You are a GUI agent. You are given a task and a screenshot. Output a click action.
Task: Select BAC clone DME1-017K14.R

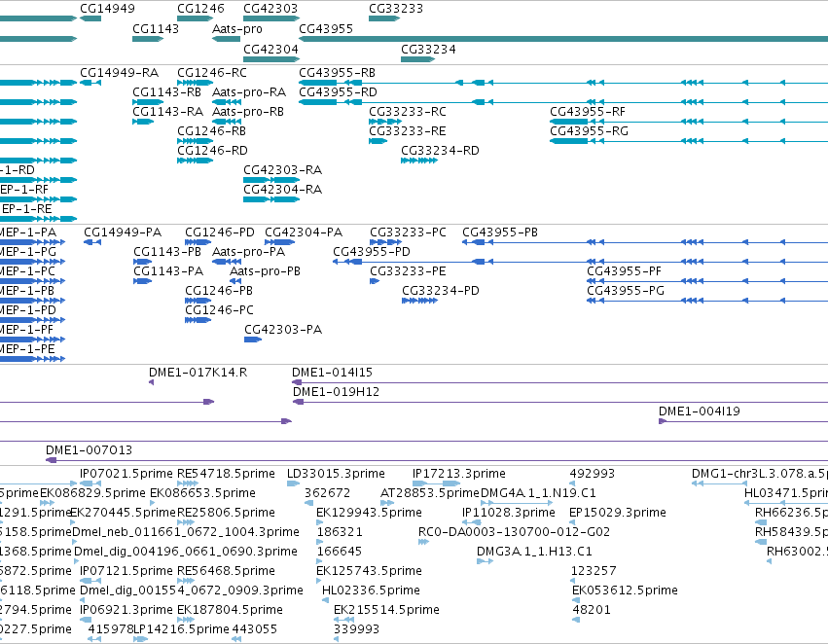click(x=198, y=373)
